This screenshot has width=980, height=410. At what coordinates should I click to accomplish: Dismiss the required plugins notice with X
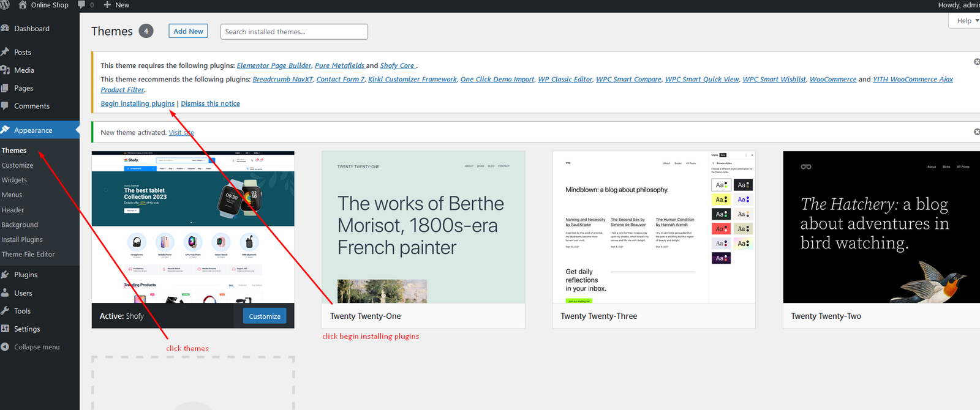pyautogui.click(x=976, y=62)
